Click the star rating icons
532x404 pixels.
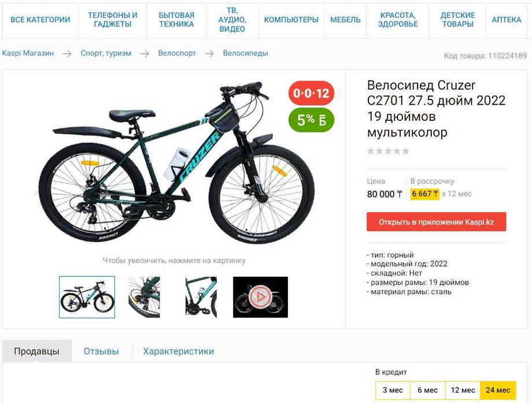tap(388, 151)
